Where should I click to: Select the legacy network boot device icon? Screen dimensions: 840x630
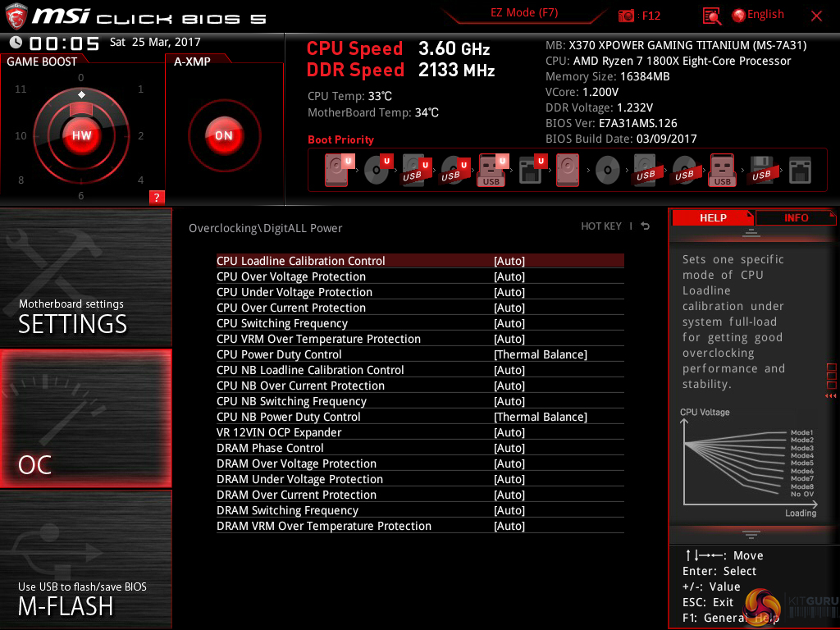800,171
